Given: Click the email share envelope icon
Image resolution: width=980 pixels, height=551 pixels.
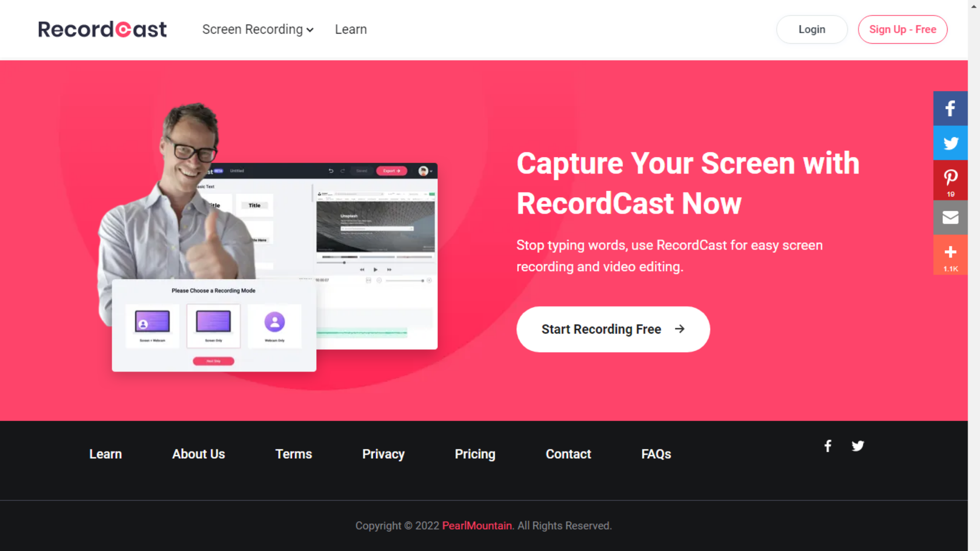Looking at the screenshot, I should click(x=950, y=217).
